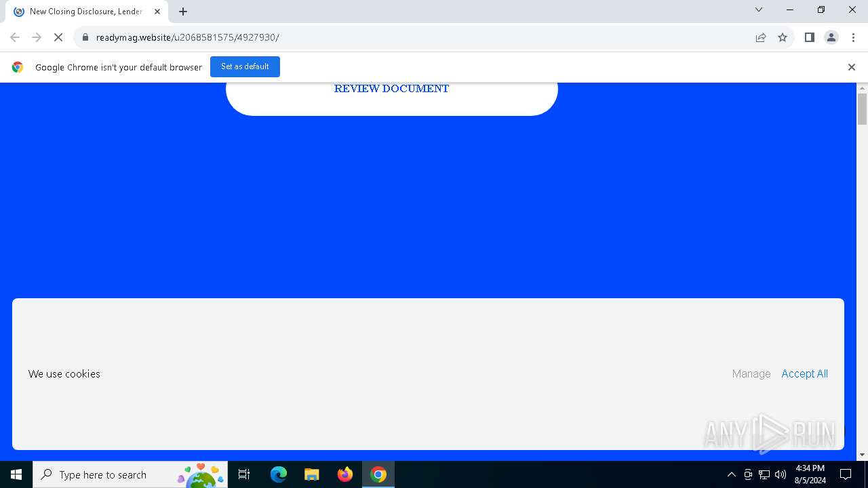Viewport: 868px width, 488px height.
Task: Click the address bar URL
Action: [187, 37]
